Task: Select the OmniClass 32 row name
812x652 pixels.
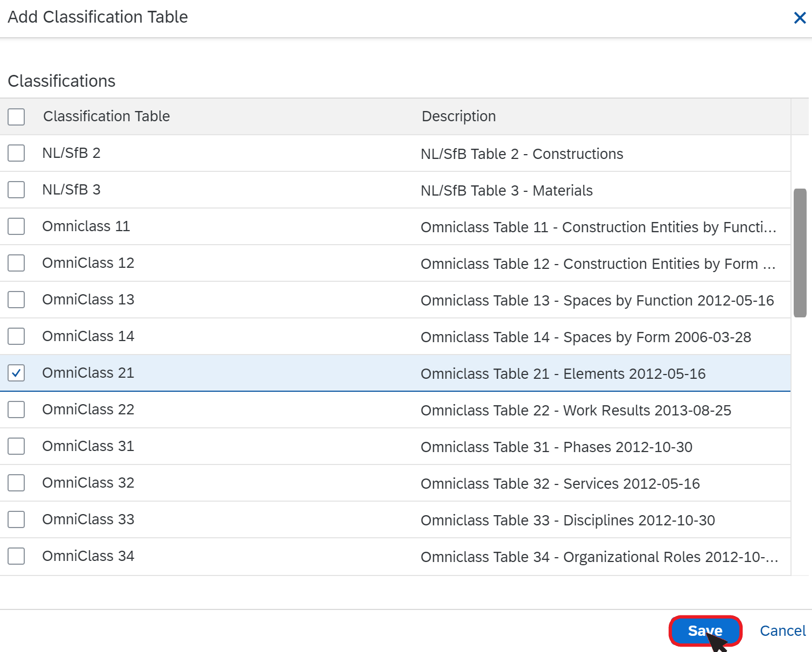Action: click(88, 483)
